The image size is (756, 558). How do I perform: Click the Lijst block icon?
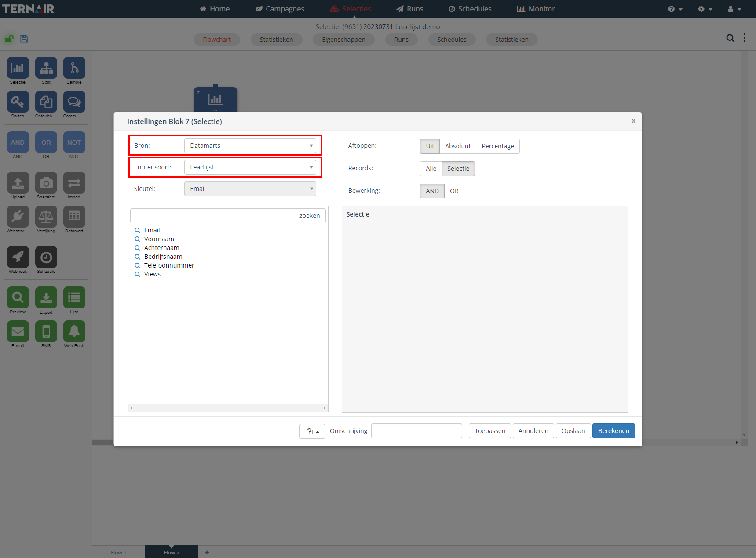click(x=74, y=297)
